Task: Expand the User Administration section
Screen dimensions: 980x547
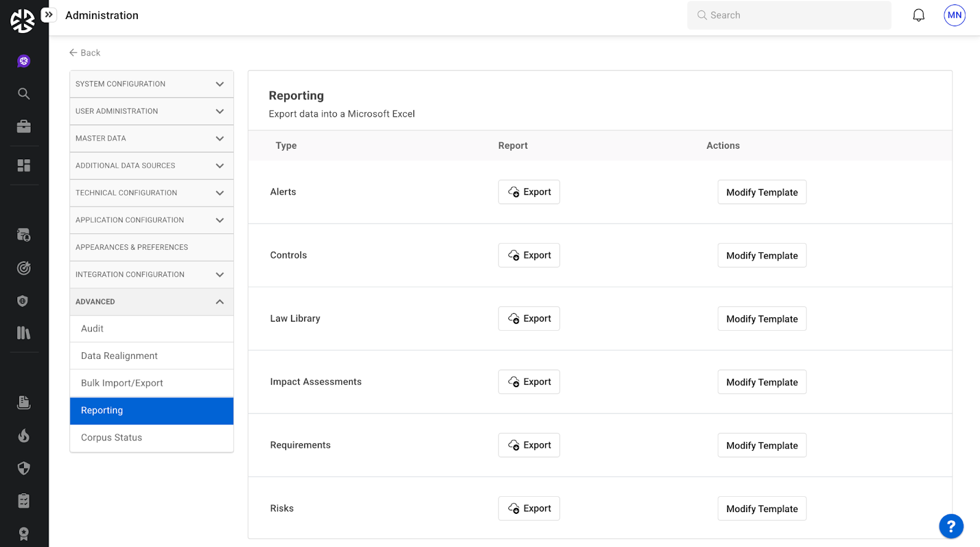Action: coord(151,111)
